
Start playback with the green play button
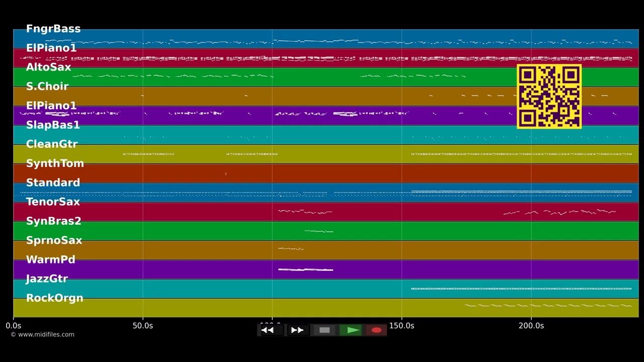pos(351,330)
